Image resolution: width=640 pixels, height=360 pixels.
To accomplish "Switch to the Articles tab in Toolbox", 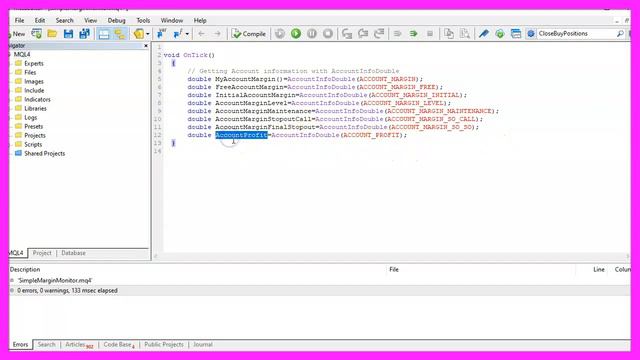I will pos(78,345).
